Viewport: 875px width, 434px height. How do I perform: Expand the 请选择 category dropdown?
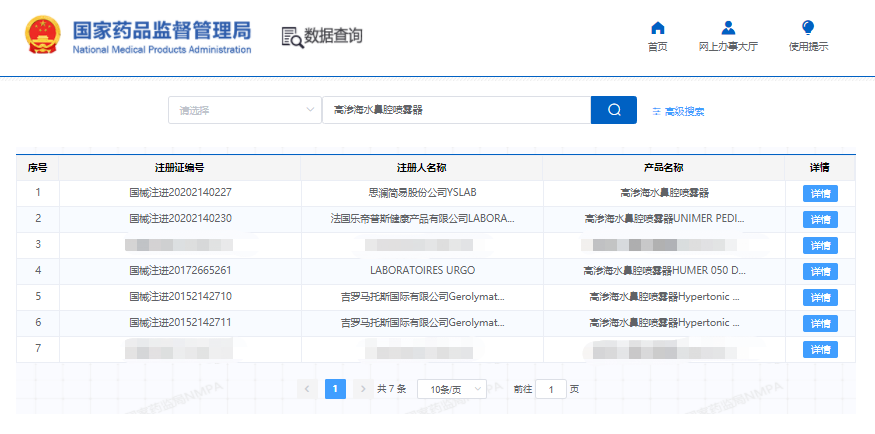(x=244, y=110)
